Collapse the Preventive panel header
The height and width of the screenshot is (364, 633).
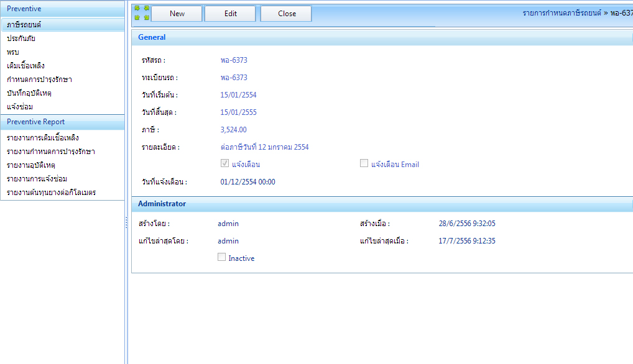pos(62,9)
